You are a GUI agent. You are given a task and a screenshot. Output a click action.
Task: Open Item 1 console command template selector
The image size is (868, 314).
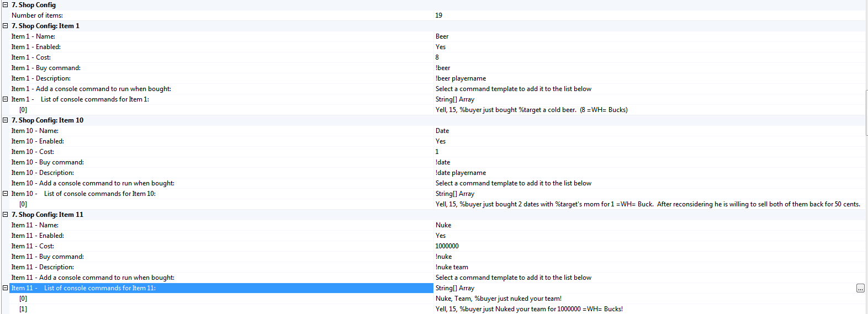513,89
